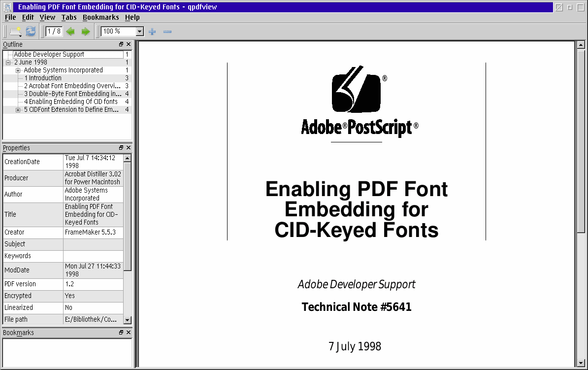Open the View menu

tap(47, 17)
